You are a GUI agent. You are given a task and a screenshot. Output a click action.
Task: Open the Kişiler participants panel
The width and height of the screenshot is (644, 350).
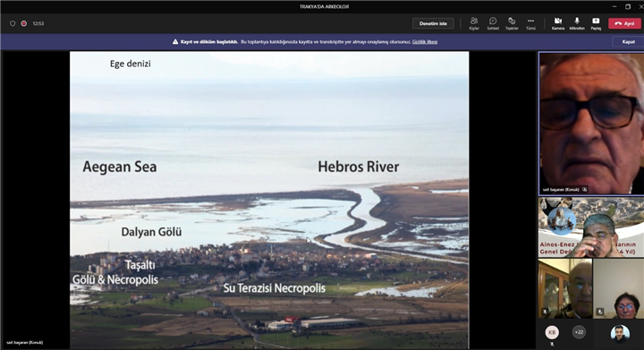pos(474,23)
